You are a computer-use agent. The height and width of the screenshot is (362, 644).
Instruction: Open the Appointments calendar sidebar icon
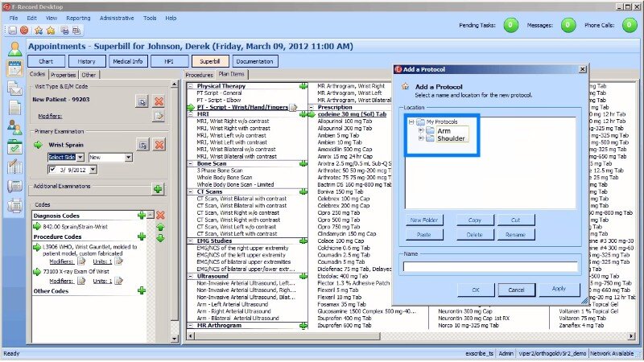point(14,68)
